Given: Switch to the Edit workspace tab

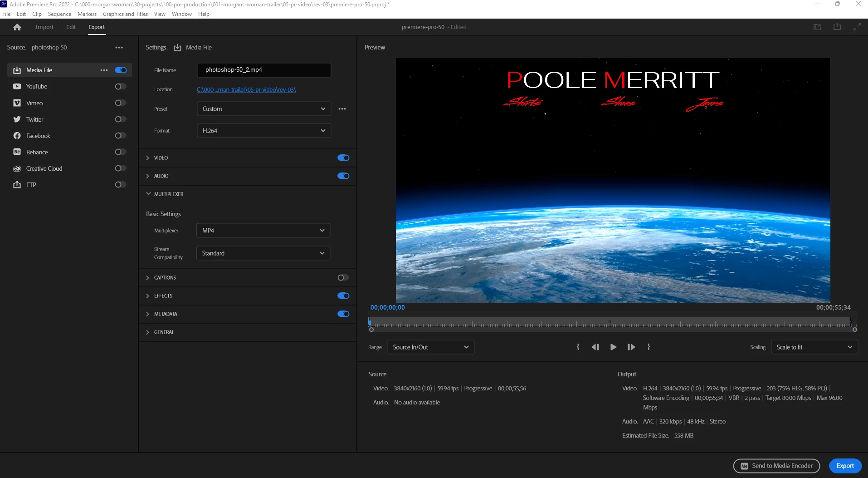Looking at the screenshot, I should [71, 27].
